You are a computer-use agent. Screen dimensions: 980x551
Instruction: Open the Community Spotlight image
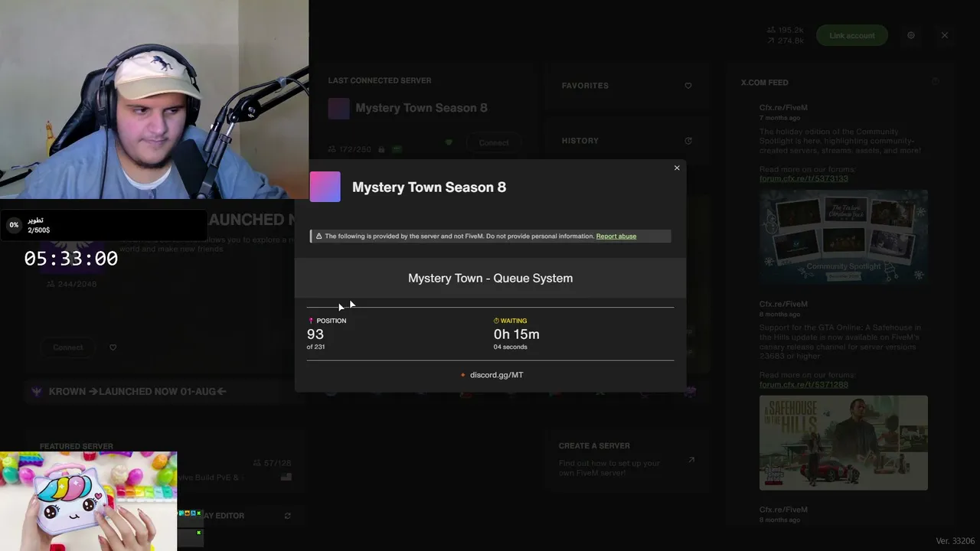(x=844, y=236)
